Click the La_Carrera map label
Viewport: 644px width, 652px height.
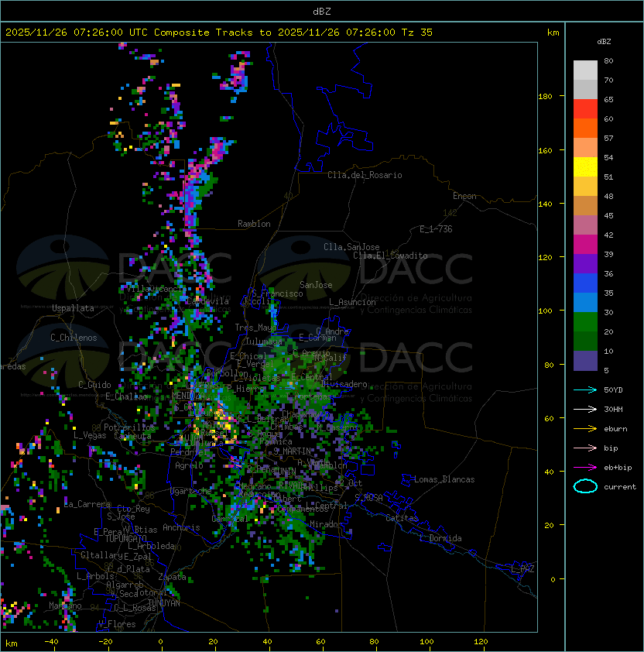point(87,504)
